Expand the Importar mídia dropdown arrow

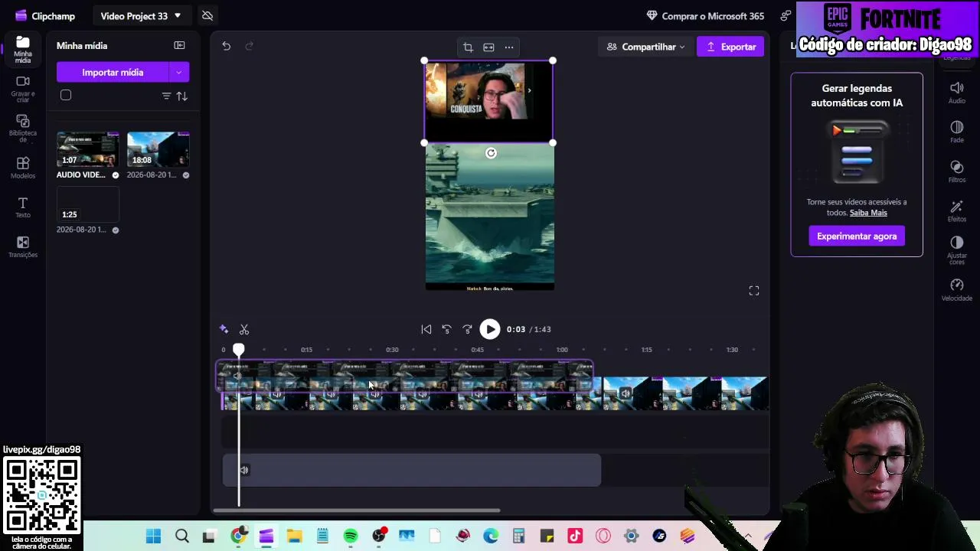(179, 72)
